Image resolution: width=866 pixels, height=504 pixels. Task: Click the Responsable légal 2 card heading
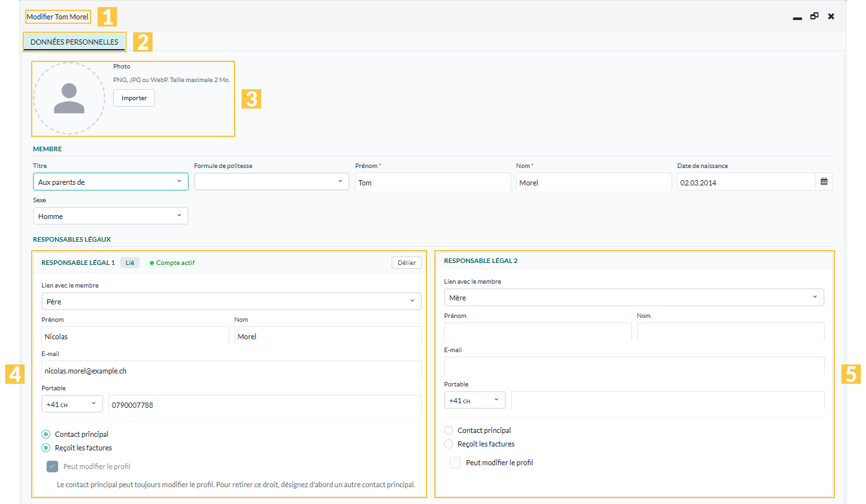[481, 261]
